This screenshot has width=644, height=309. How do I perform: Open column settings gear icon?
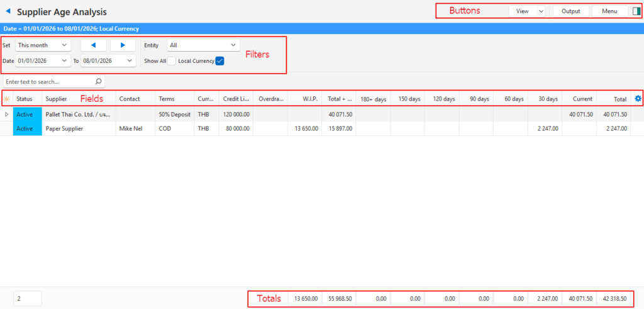click(638, 99)
